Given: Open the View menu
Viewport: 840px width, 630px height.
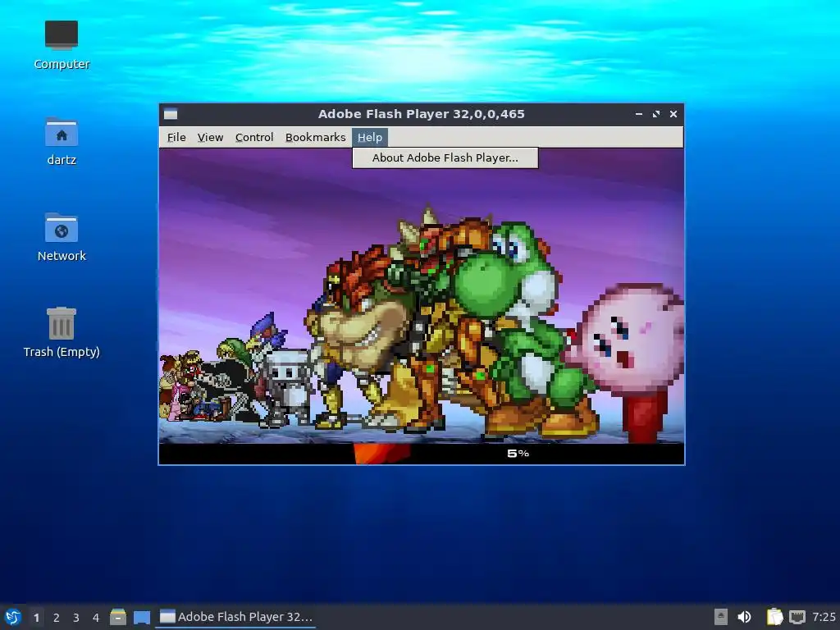Looking at the screenshot, I should (210, 138).
